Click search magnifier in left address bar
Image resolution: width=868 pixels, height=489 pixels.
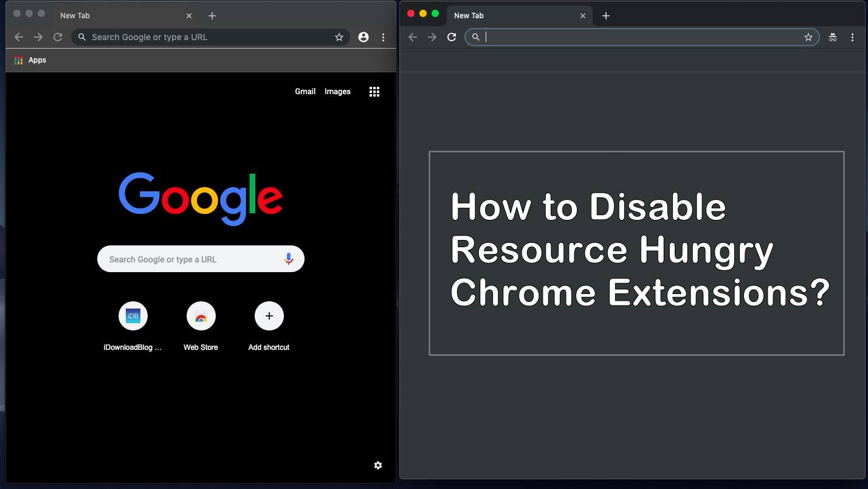pos(82,37)
